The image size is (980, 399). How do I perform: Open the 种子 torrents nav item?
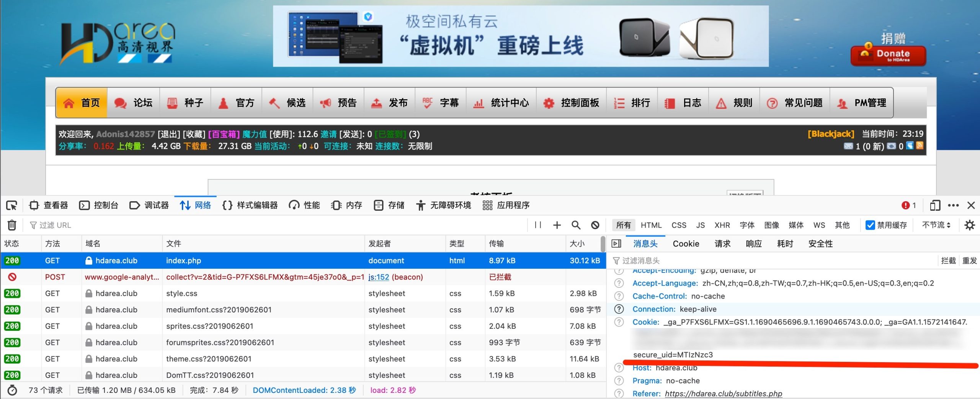click(185, 103)
